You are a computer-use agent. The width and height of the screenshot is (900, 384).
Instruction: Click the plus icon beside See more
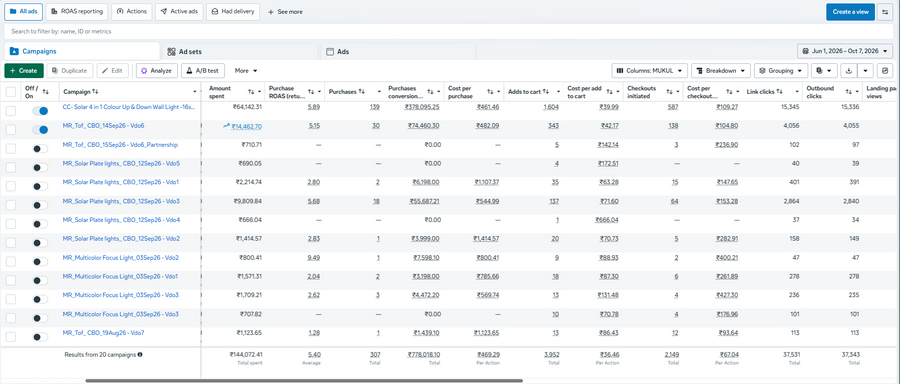[271, 11]
